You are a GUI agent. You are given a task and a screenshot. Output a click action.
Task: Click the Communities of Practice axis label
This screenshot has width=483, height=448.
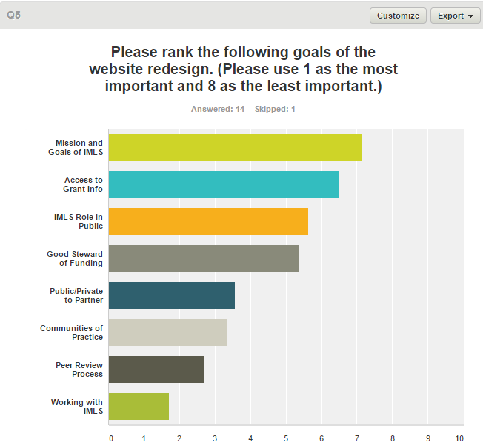(72, 332)
